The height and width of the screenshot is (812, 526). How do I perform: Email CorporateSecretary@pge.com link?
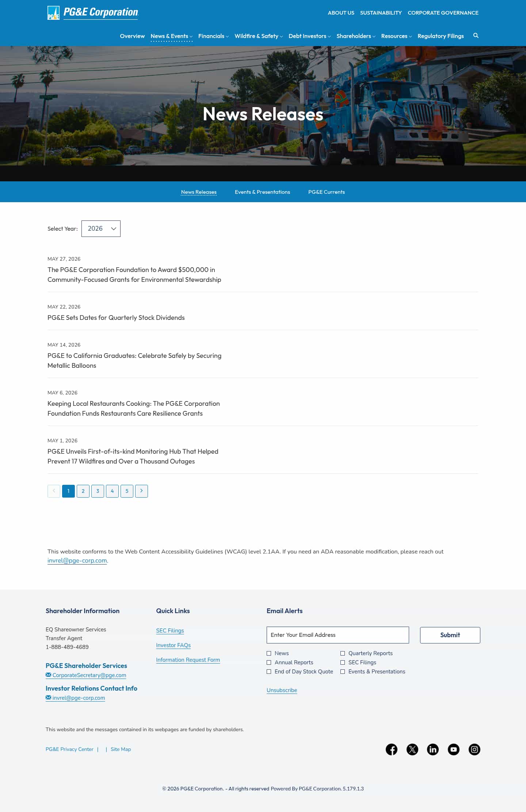86,675
